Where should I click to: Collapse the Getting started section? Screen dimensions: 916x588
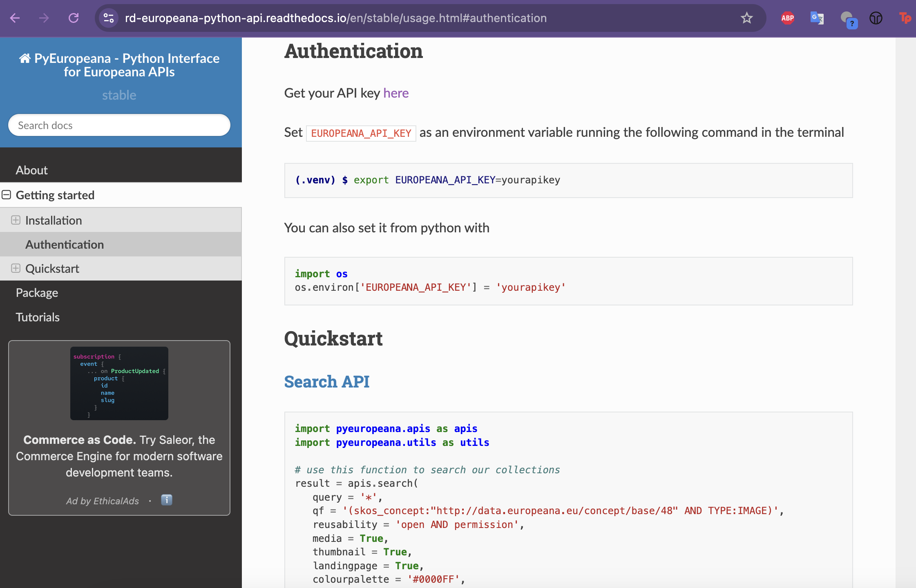6,195
